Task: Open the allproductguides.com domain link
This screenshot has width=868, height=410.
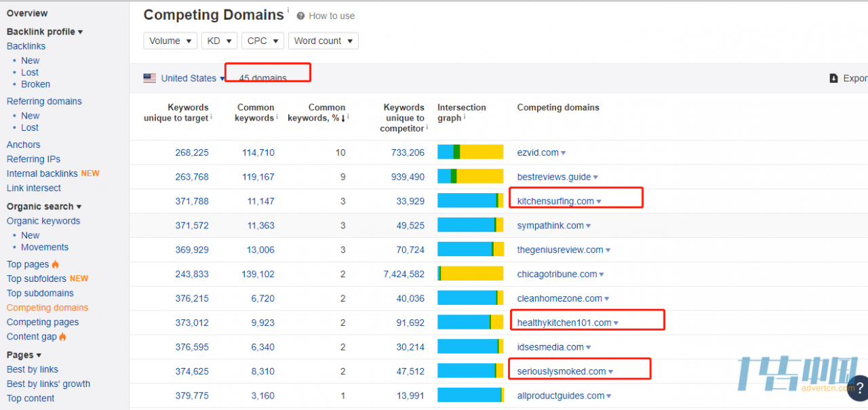Action: pos(561,396)
